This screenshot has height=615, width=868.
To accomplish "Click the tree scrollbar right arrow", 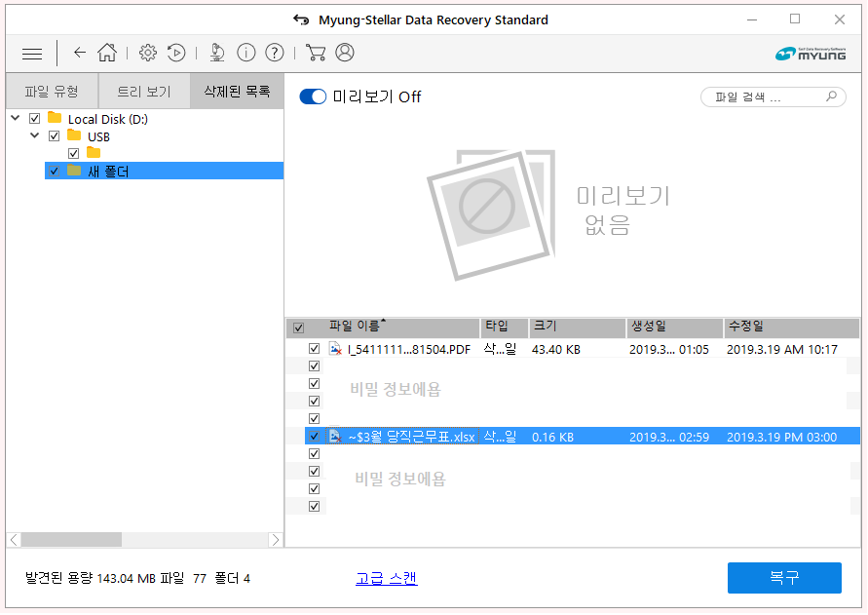I will click(276, 539).
